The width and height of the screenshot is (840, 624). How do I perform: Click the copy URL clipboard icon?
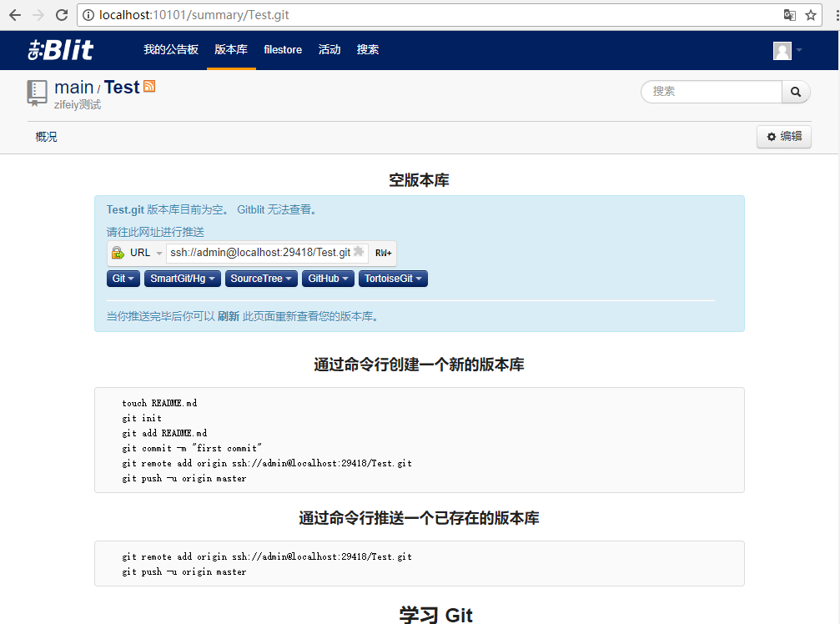point(359,252)
